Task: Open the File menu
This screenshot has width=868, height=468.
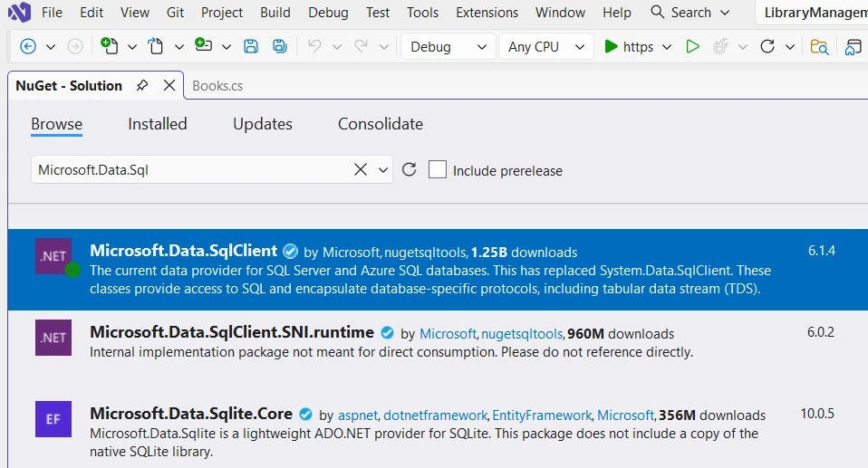Action: pyautogui.click(x=52, y=12)
